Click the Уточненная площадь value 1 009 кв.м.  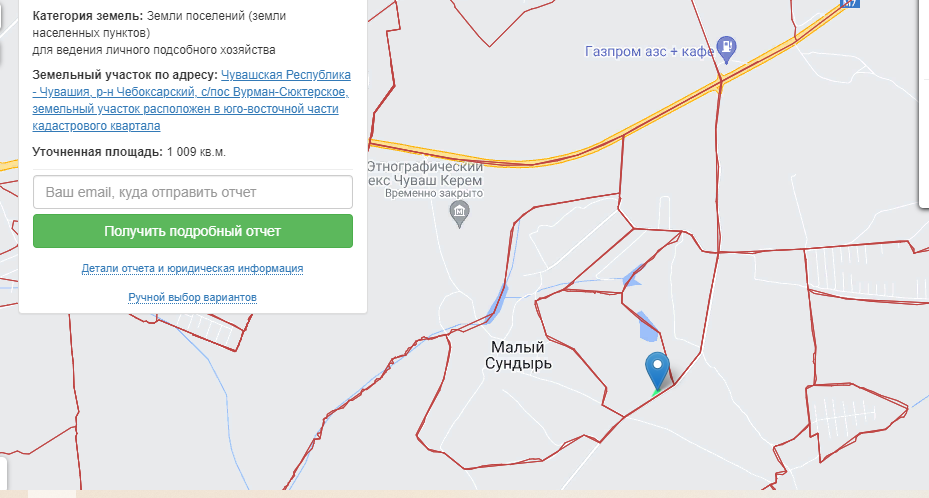pos(196,152)
